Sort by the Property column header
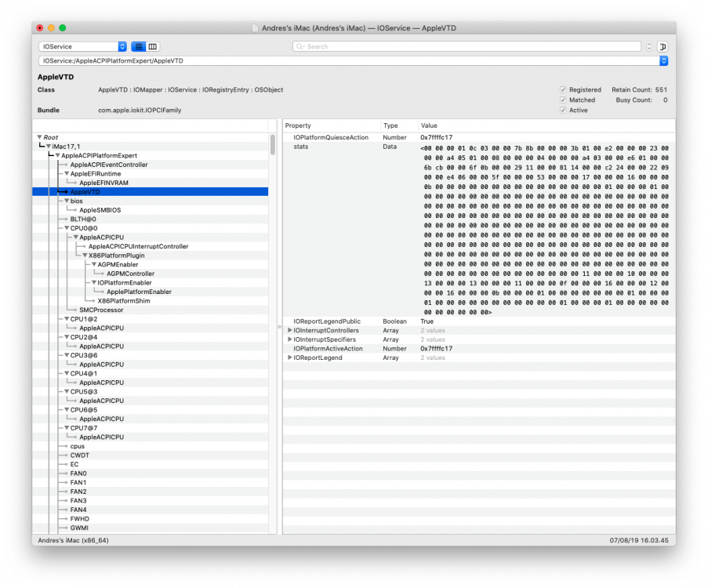Screen dimensions: 708x588 tap(332, 125)
